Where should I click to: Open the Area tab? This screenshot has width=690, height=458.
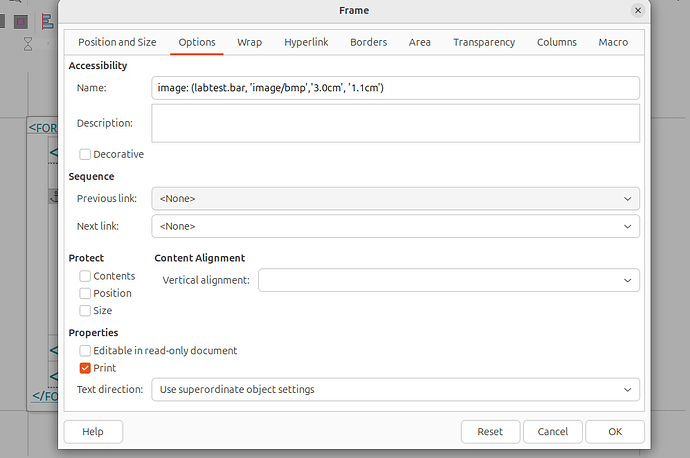420,42
